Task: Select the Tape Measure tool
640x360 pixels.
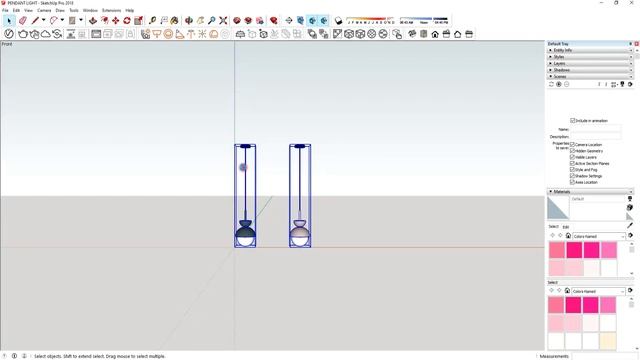Action: [152, 20]
